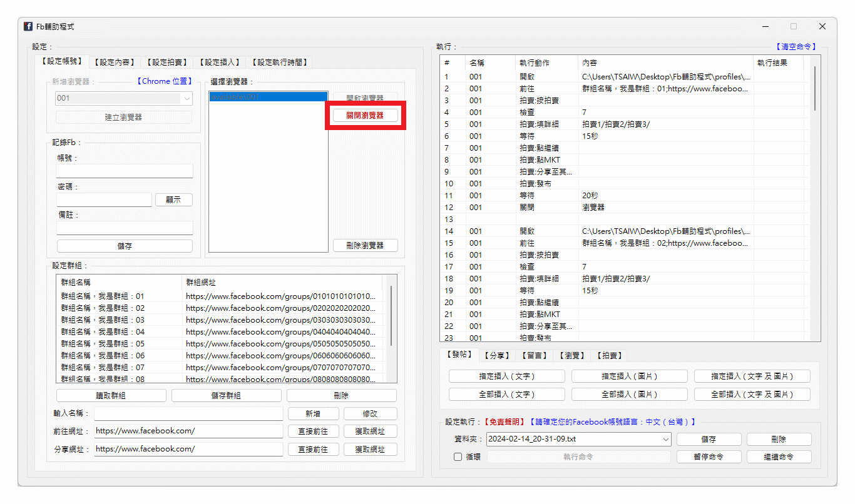The width and height of the screenshot is (855, 504).
Task: Click 獲取網址 beside 前往網址
Action: coord(370,431)
